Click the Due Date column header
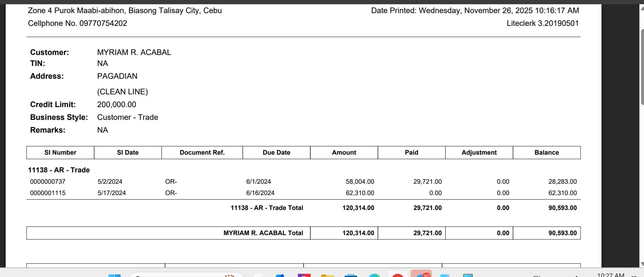 click(x=276, y=153)
